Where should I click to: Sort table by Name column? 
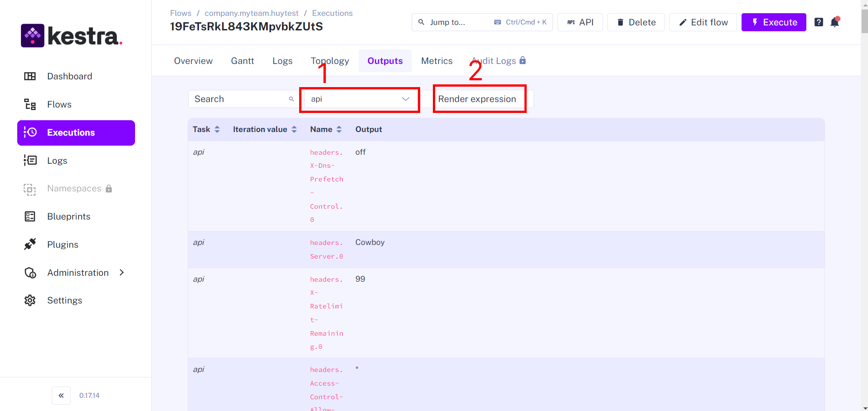click(x=325, y=129)
